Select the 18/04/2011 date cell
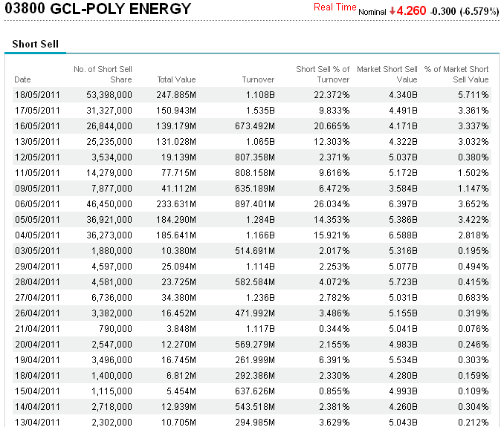The width and height of the screenshot is (504, 427). [37, 376]
